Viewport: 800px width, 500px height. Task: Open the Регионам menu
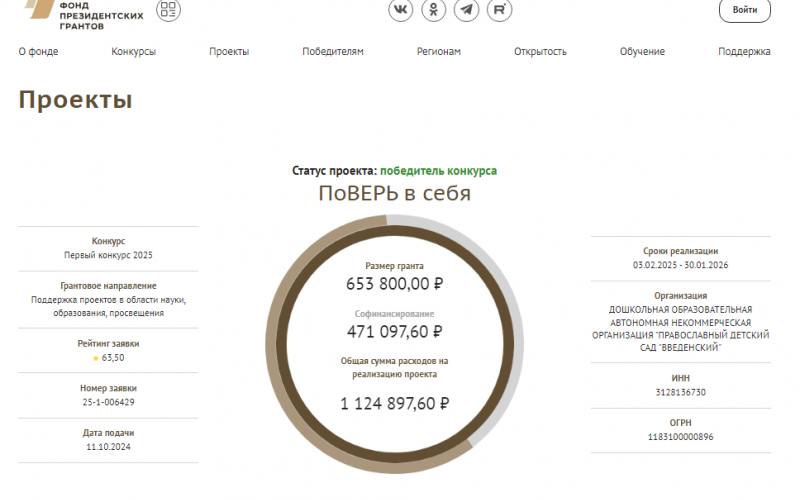pos(439,52)
